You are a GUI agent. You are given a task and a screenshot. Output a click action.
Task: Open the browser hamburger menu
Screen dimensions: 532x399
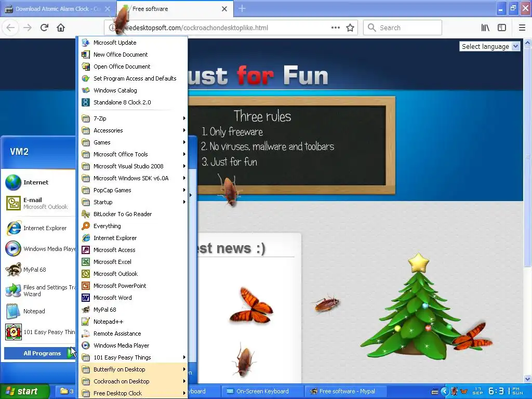pos(522,28)
